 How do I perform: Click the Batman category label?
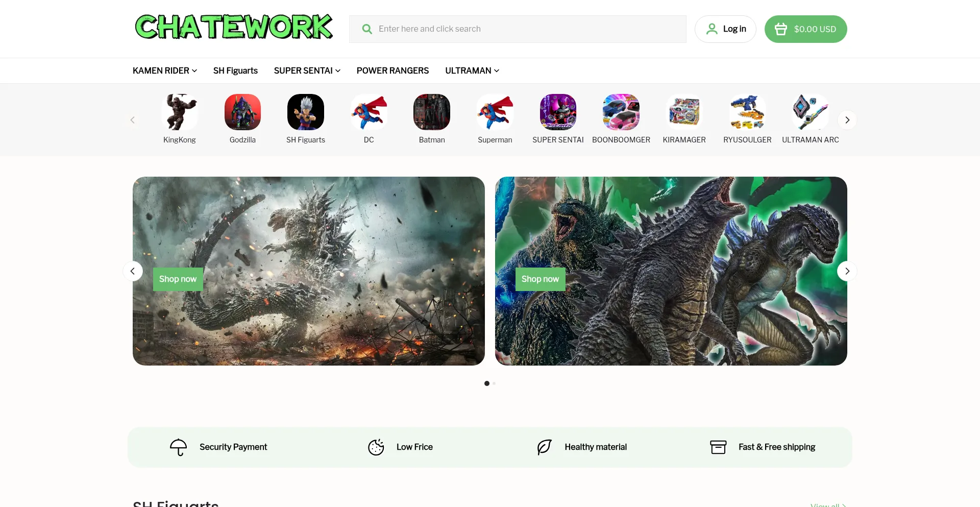coord(432,140)
